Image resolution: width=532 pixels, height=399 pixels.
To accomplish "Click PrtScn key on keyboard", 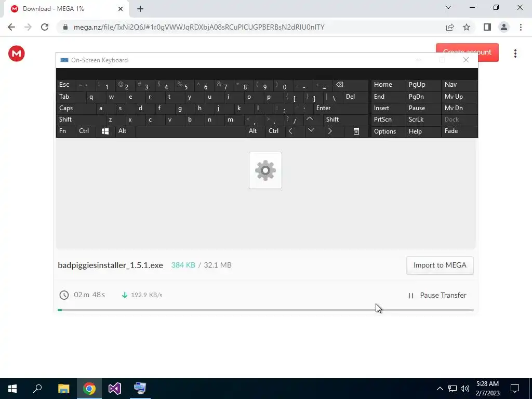I will (388, 119).
